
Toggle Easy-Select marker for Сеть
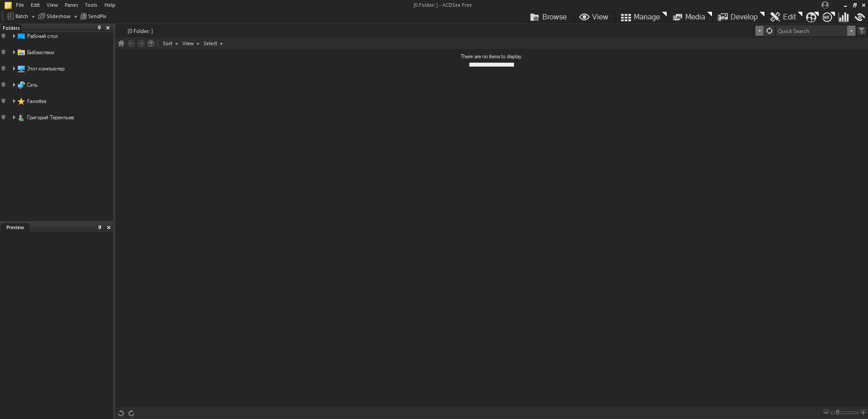pyautogui.click(x=4, y=85)
